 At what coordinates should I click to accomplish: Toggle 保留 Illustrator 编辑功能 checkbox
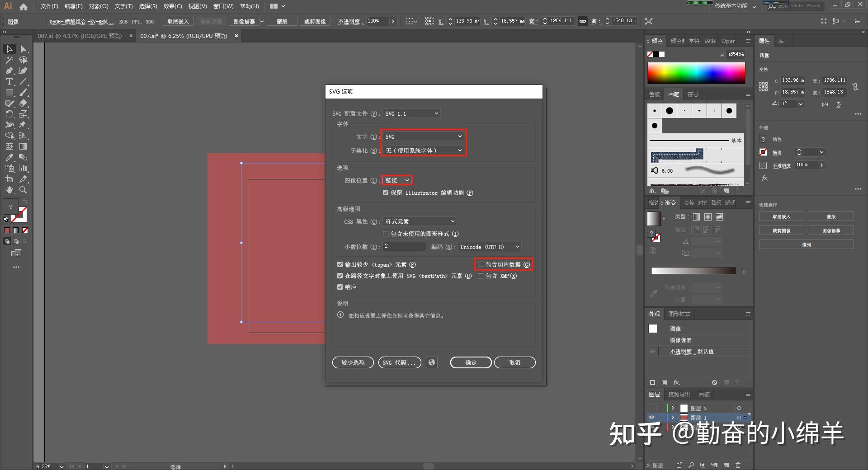tap(386, 193)
